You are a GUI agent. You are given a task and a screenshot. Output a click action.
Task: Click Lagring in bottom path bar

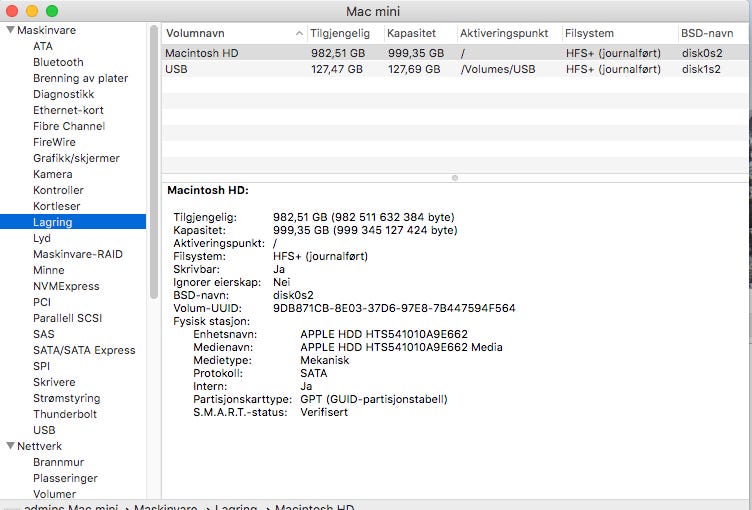[236, 507]
